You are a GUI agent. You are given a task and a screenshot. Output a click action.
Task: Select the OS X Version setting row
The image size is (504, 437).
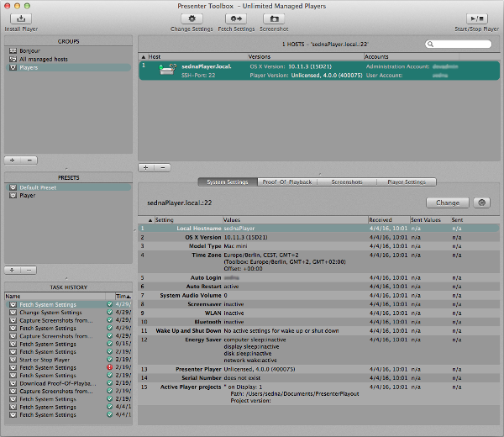coord(318,237)
